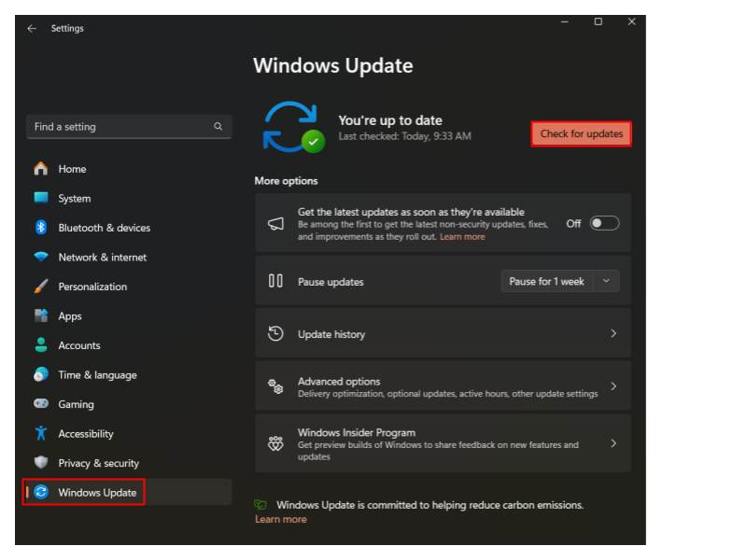747x560 pixels.
Task: Click Check for updates button
Action: [x=581, y=133]
